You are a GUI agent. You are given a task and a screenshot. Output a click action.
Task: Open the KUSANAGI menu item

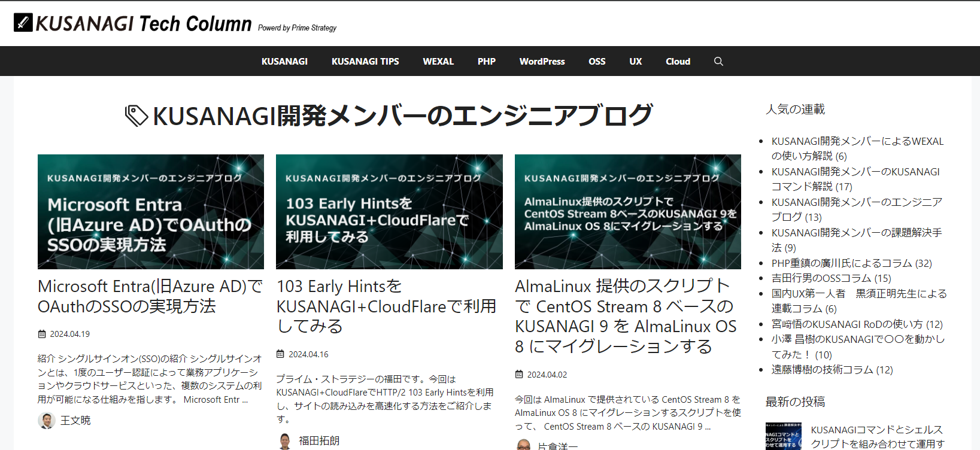coord(284,61)
